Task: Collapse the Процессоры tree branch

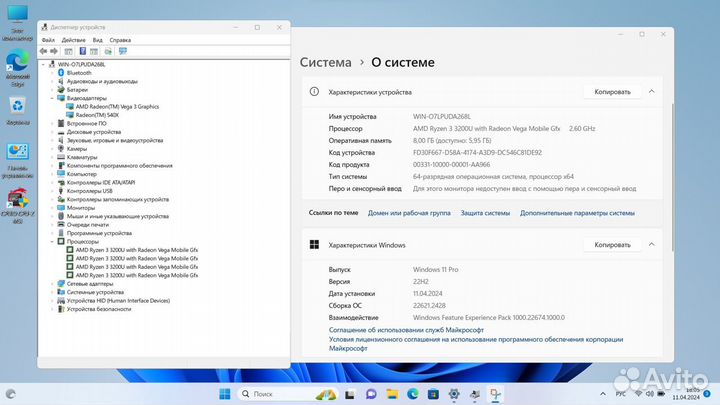Action: point(52,241)
